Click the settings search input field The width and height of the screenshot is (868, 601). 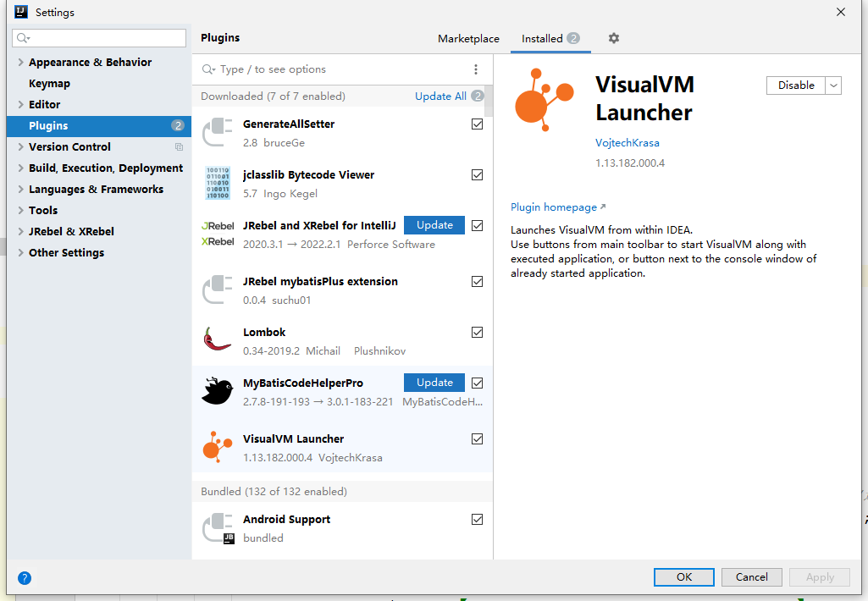pyautogui.click(x=99, y=37)
